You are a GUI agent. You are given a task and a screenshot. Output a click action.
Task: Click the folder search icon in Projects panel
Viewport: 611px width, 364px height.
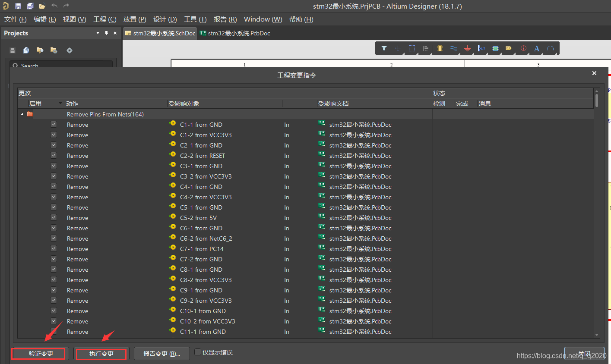point(40,50)
